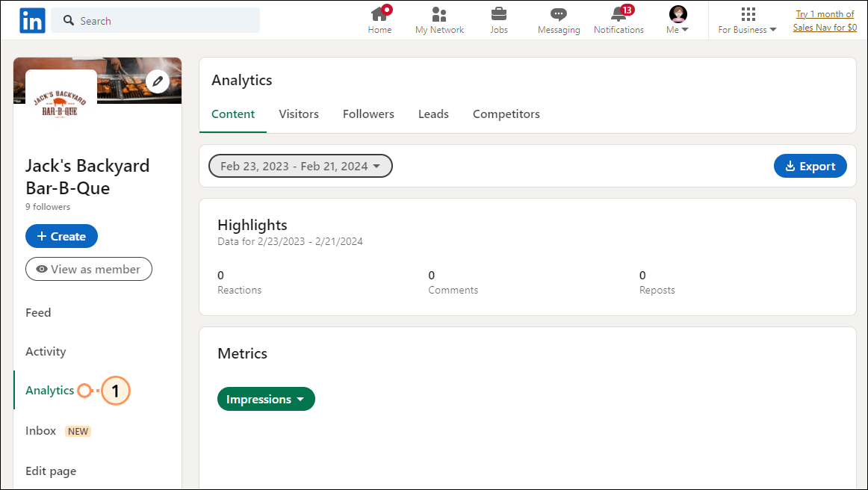
Task: Click the Reactions count label
Action: pos(240,290)
